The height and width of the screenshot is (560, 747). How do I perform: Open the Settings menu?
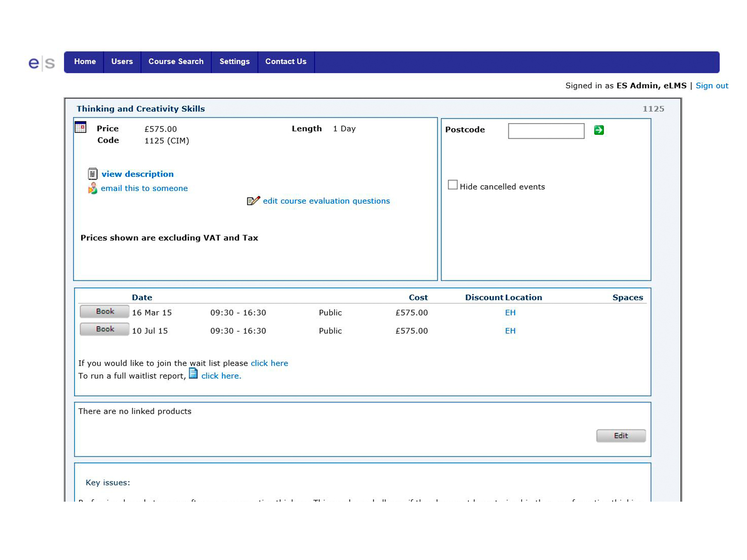[235, 62]
